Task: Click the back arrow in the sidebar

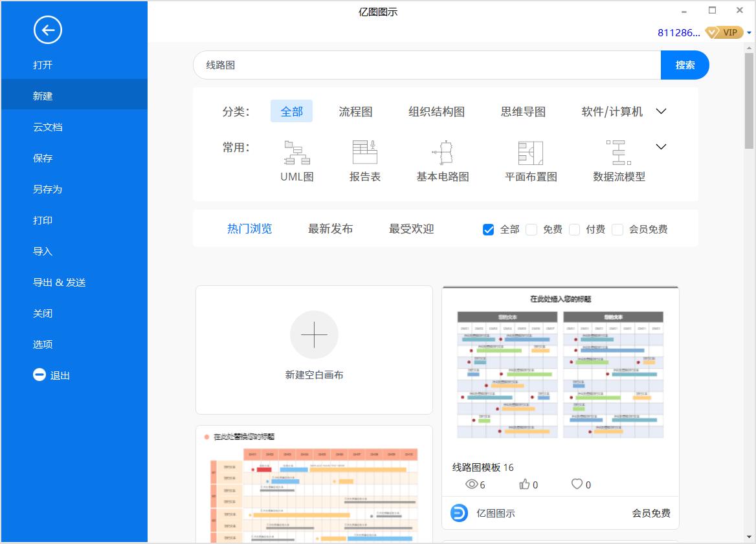Action: click(x=48, y=30)
